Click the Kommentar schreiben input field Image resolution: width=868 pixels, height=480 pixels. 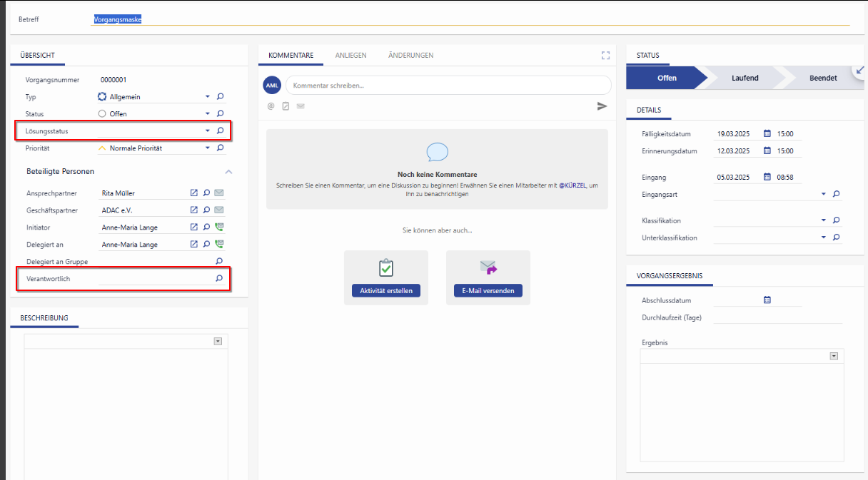point(448,86)
